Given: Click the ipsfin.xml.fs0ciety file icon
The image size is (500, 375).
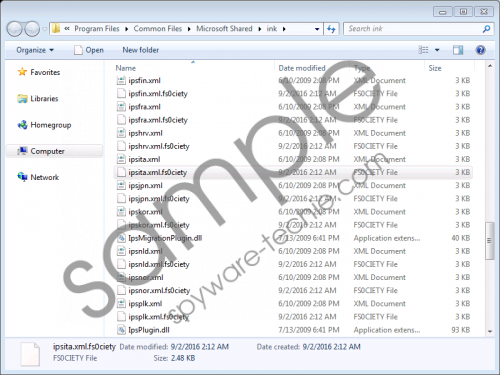Looking at the screenshot, I should pyautogui.click(x=121, y=94).
